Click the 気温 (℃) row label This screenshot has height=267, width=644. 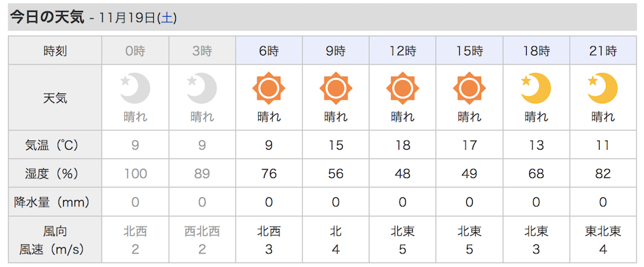(55, 146)
